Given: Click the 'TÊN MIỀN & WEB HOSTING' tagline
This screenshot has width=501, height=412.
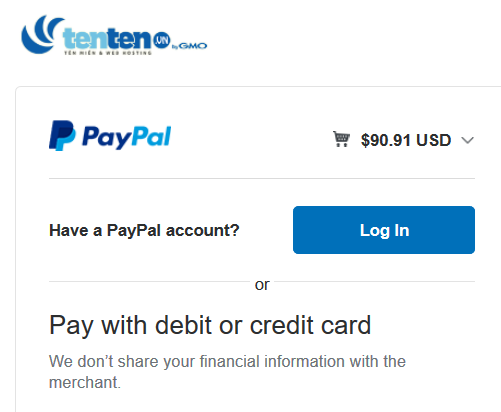Looking at the screenshot, I should [x=108, y=53].
